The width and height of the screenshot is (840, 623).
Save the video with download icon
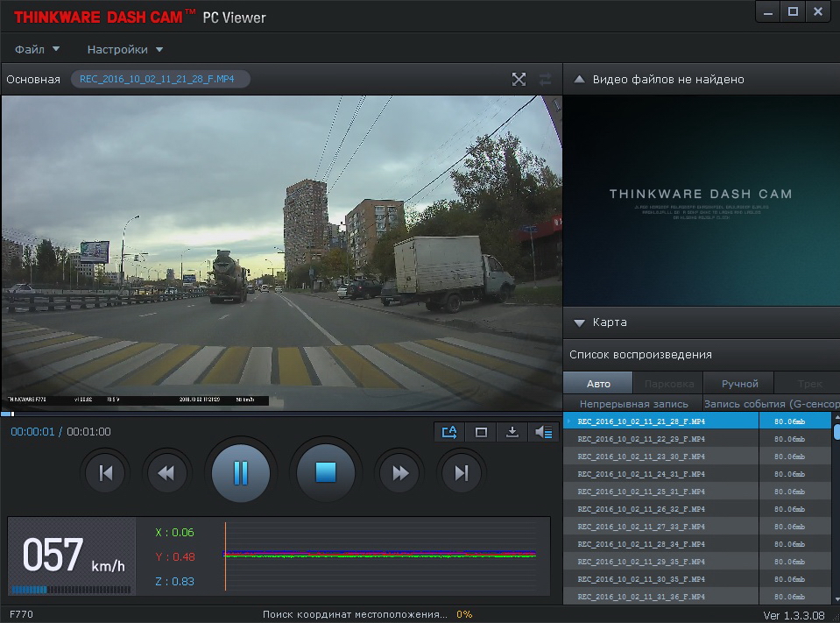click(x=512, y=432)
